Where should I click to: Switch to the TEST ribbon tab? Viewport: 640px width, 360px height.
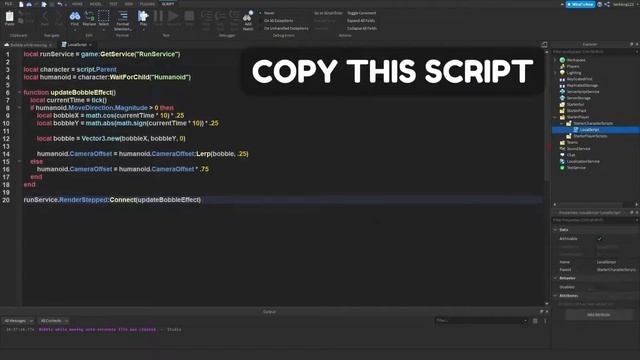click(x=113, y=4)
